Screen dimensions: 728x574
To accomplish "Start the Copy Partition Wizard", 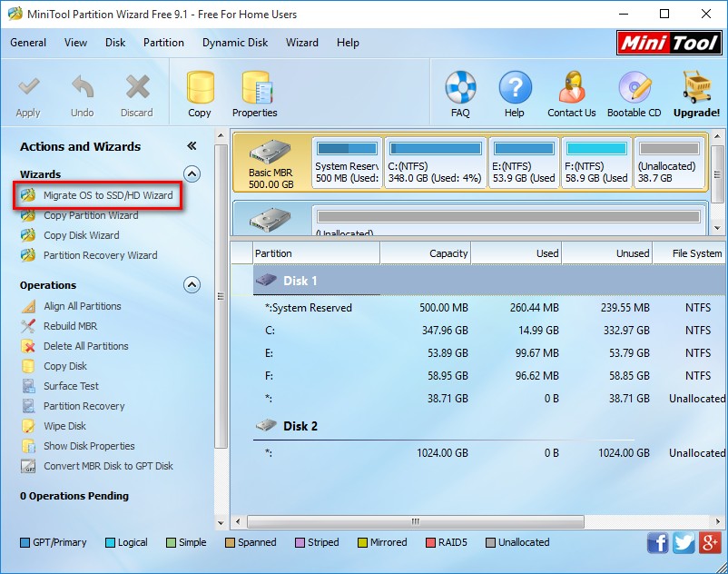I will click(x=91, y=215).
